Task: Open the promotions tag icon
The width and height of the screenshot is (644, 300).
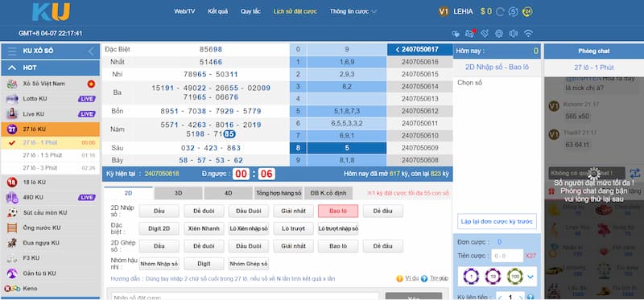Action: pyautogui.click(x=485, y=34)
